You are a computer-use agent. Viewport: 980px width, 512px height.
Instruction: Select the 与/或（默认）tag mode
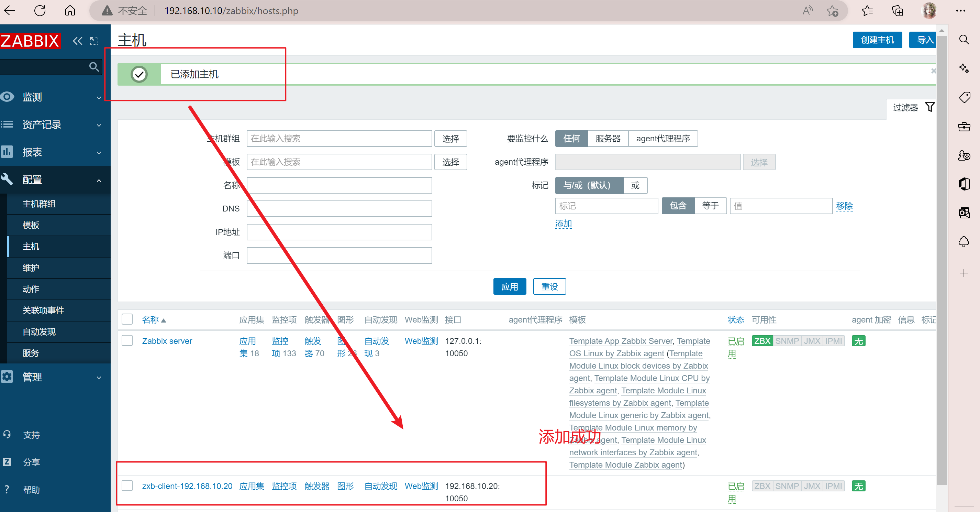click(x=589, y=185)
